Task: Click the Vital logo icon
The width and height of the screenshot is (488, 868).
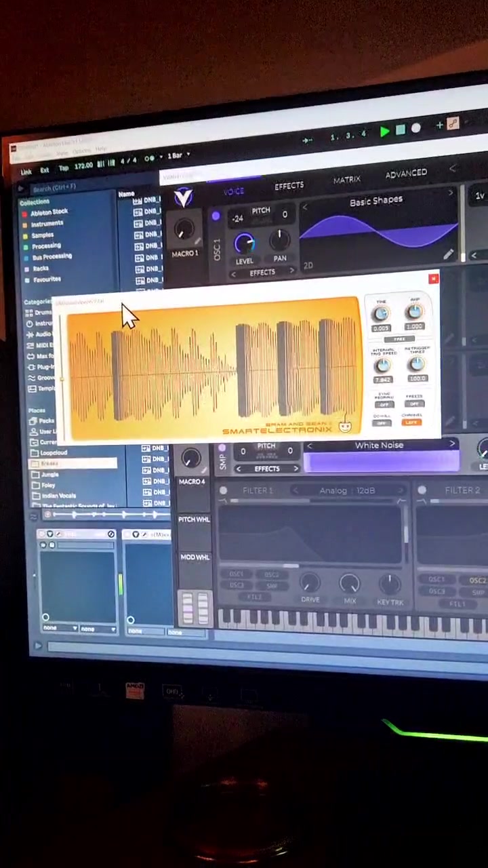Action: 183,197
